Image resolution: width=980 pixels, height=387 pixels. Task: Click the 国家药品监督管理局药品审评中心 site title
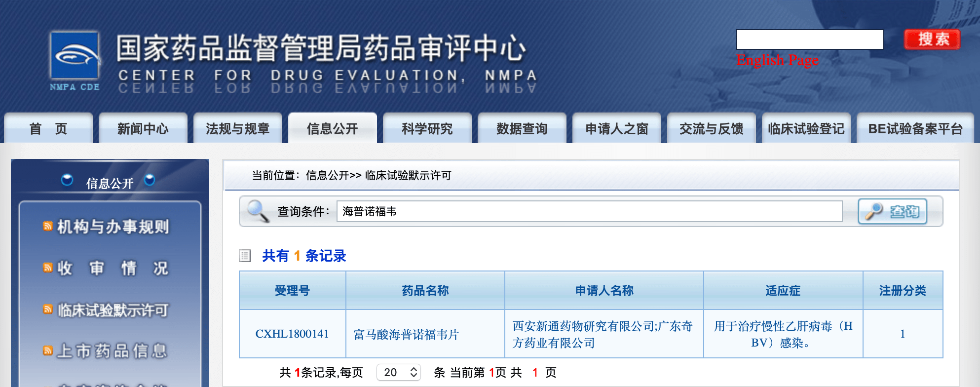point(321,48)
